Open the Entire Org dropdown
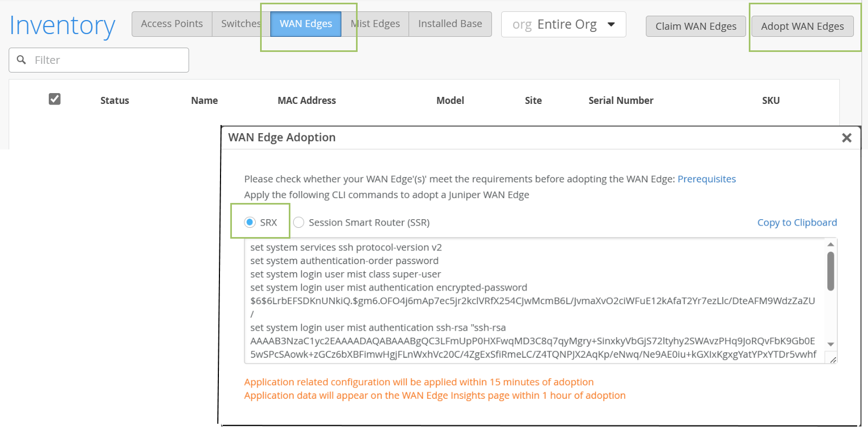Viewport: 868px width, 427px height. pos(563,25)
